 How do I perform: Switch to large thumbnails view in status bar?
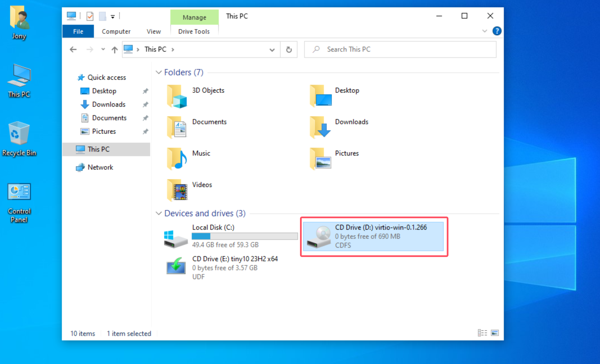[495, 333]
